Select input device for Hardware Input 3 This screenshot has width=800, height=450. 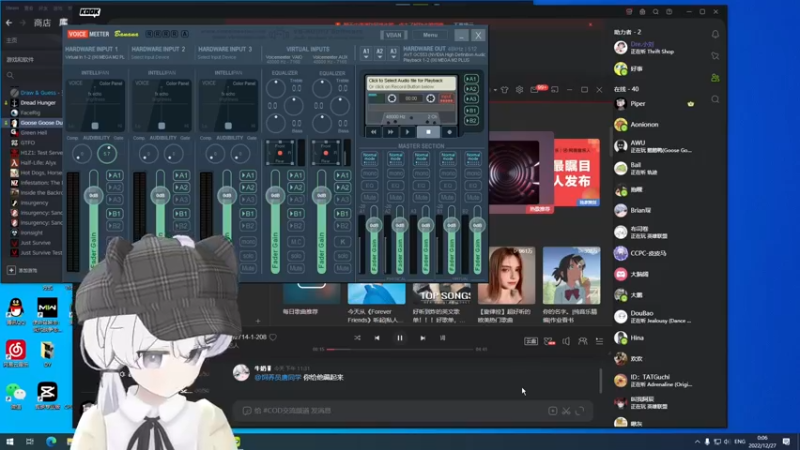(x=217, y=57)
